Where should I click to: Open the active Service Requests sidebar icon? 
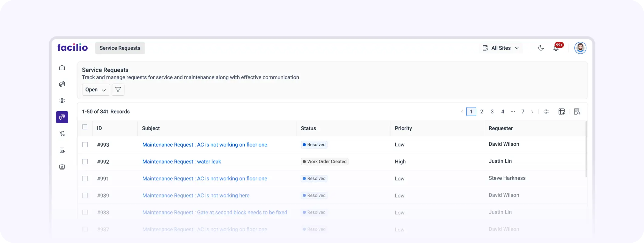[62, 117]
